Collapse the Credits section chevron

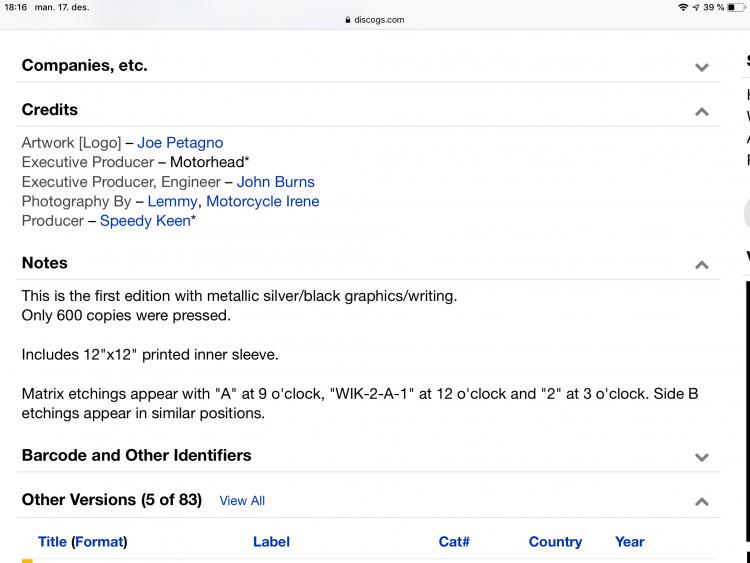[x=701, y=111]
